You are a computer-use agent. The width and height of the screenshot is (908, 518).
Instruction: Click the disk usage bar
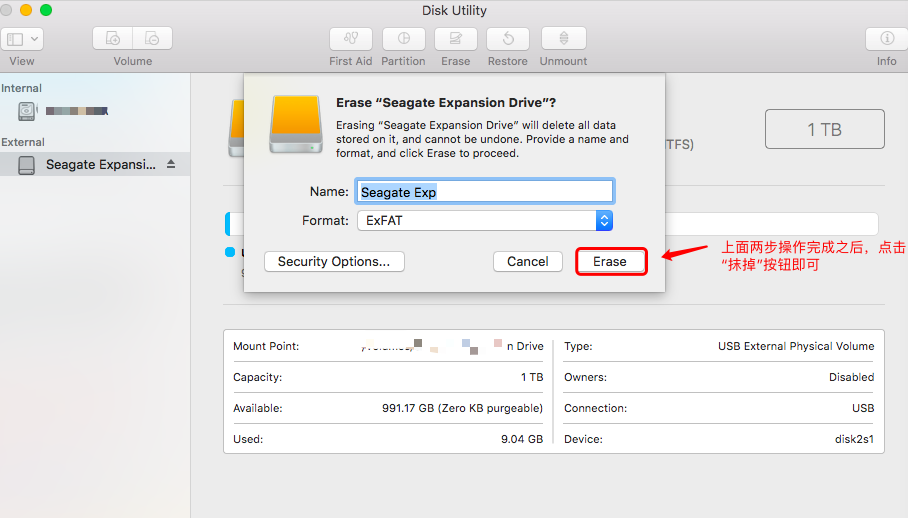click(551, 224)
